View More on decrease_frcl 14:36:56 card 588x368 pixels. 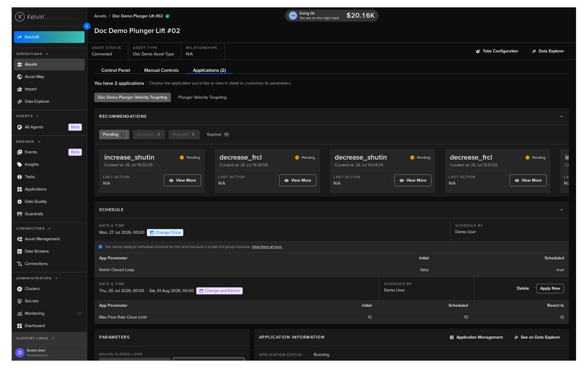tap(297, 181)
